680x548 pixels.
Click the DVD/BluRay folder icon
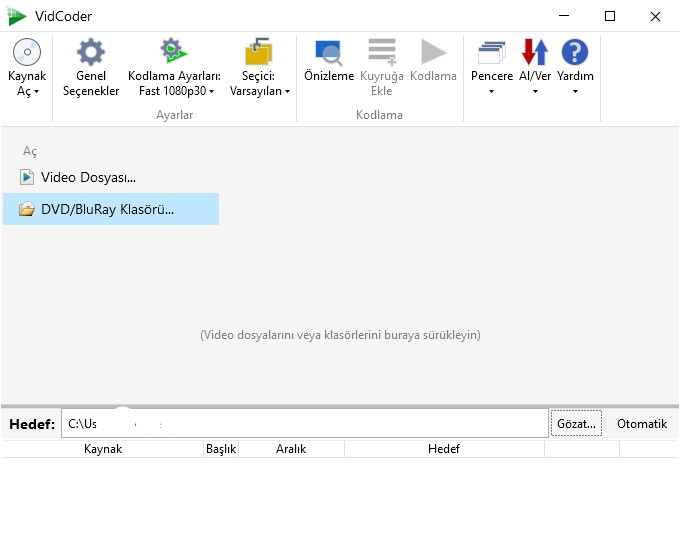point(27,209)
